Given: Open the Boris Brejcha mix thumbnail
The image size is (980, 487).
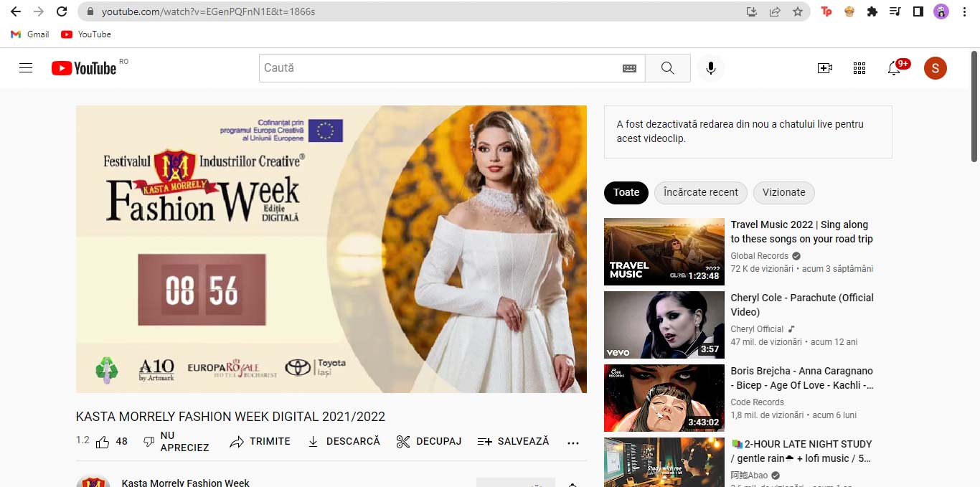Looking at the screenshot, I should pos(664,398).
